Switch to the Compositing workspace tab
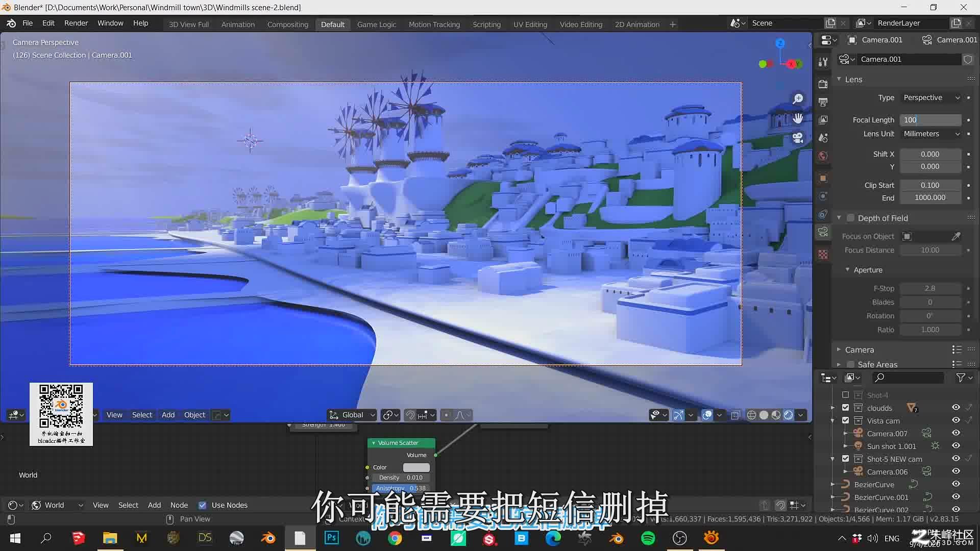Viewport: 980px width, 551px height. (288, 24)
